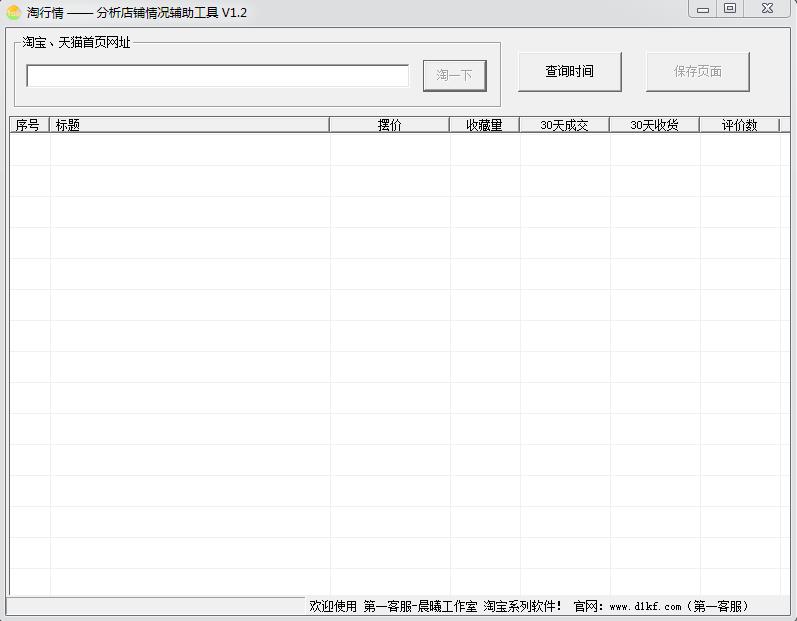This screenshot has height=621, width=797.
Task: Click the 淘宝、天猫首页网址 URL input field
Action: pyautogui.click(x=217, y=76)
